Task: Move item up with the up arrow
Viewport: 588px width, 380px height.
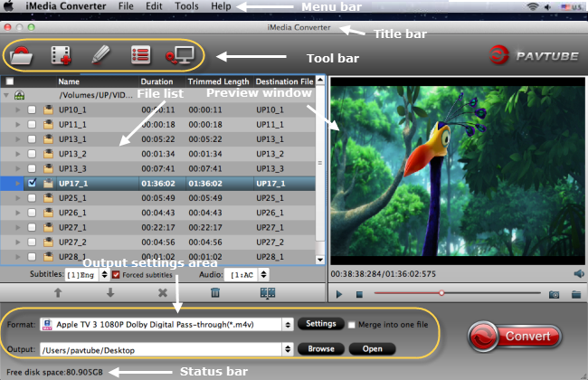Action: [58, 292]
